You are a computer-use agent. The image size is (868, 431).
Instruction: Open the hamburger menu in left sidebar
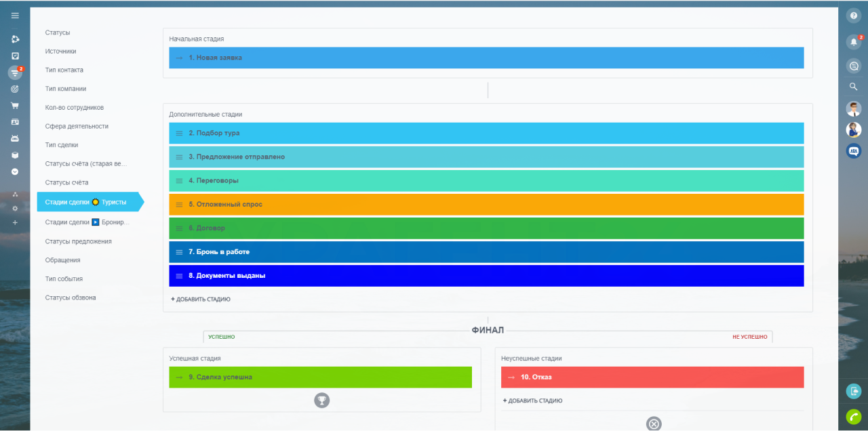[x=15, y=16]
